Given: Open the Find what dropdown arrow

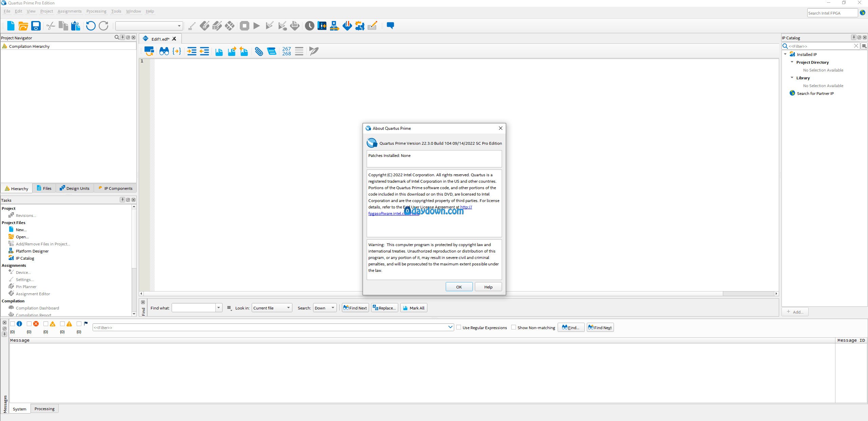Looking at the screenshot, I should point(219,308).
